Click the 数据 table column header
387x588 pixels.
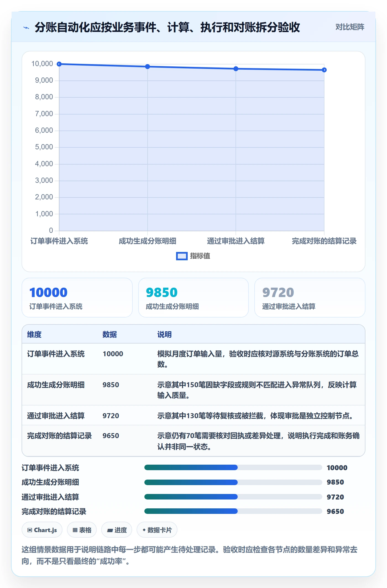pyautogui.click(x=110, y=335)
